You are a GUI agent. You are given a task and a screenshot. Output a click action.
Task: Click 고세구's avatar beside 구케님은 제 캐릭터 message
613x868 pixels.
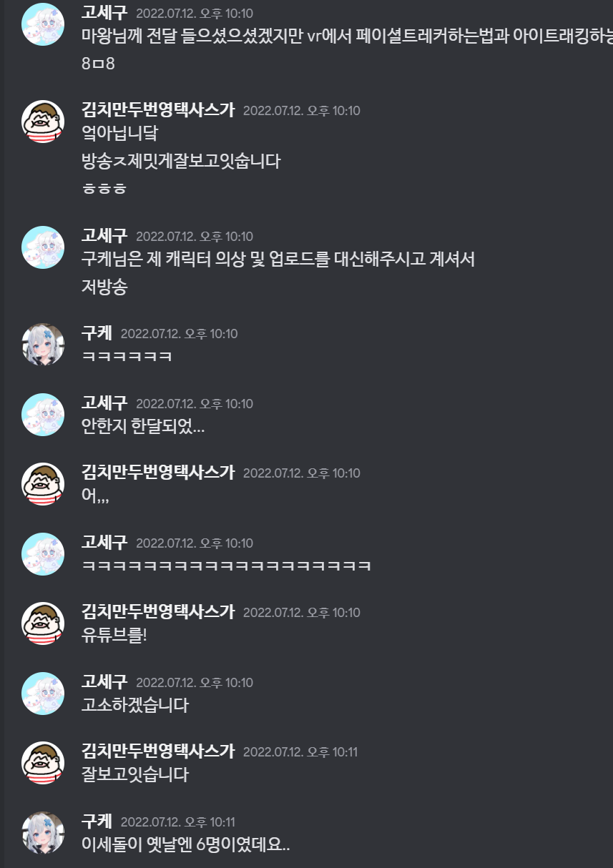click(x=43, y=247)
